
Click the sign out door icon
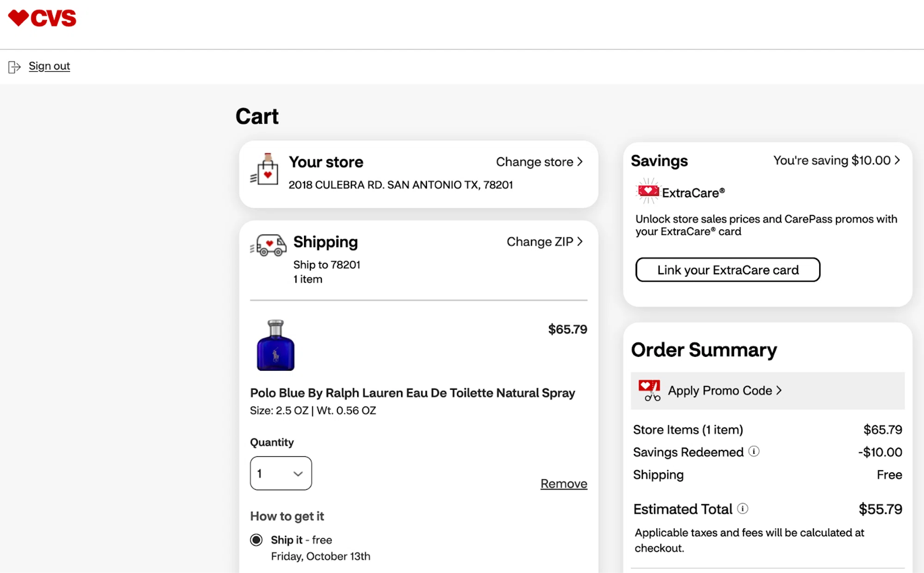tap(14, 67)
